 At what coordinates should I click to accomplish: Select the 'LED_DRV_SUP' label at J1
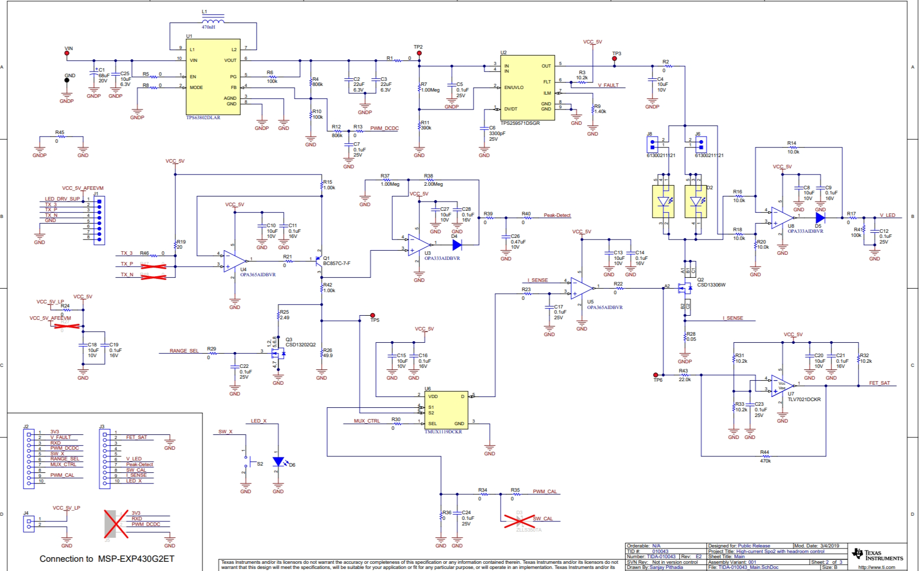[x=62, y=199]
